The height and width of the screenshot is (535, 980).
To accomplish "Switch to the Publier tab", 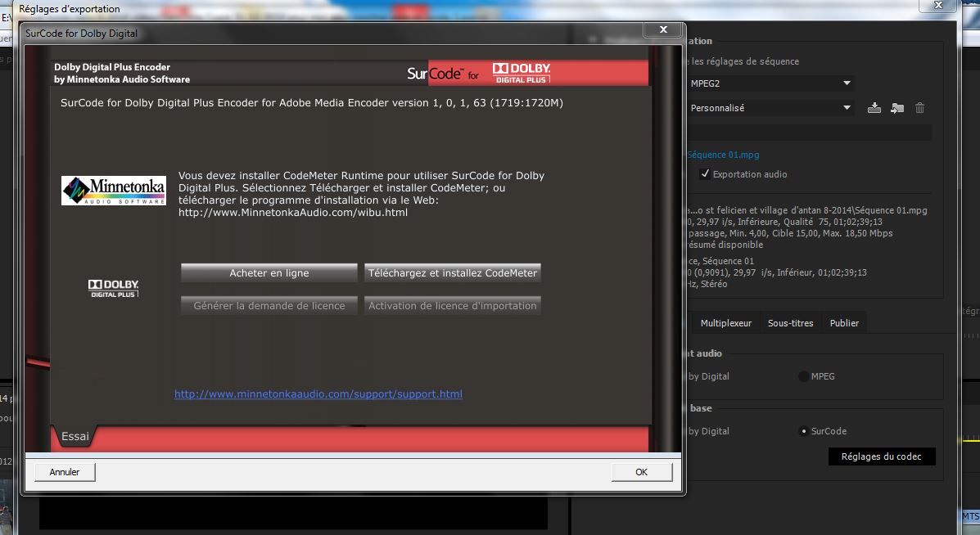I will 844,323.
